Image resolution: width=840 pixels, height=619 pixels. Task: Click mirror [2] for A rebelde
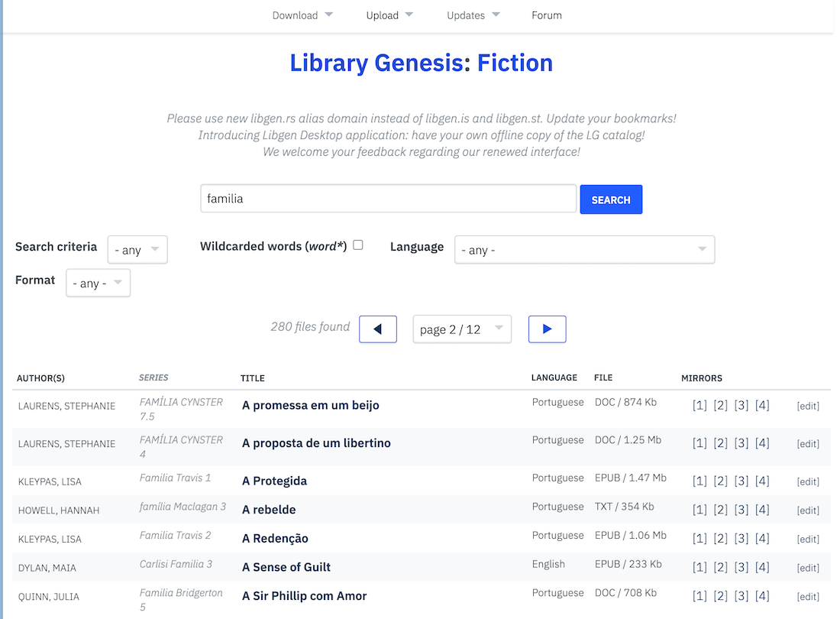[720, 509]
